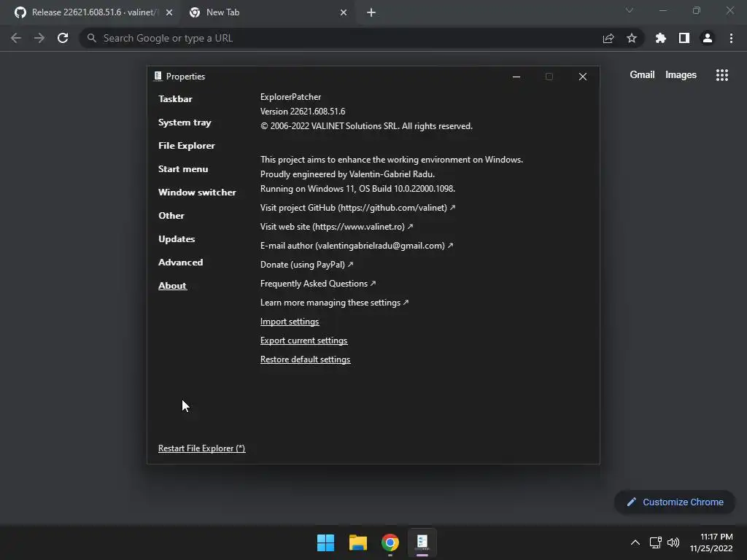Viewport: 747px width, 560px height.
Task: Open Google apps grid icon
Action: pos(722,75)
